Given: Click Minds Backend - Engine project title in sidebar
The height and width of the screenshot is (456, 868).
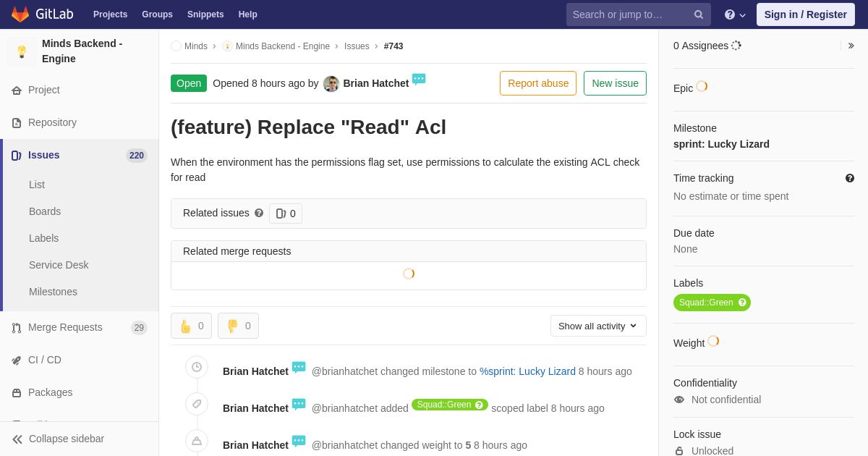Looking at the screenshot, I should click(x=82, y=51).
